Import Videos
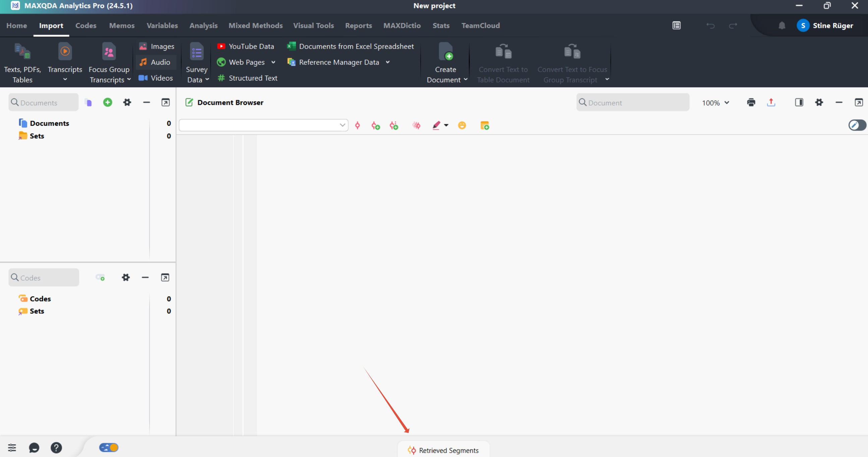 tap(156, 78)
